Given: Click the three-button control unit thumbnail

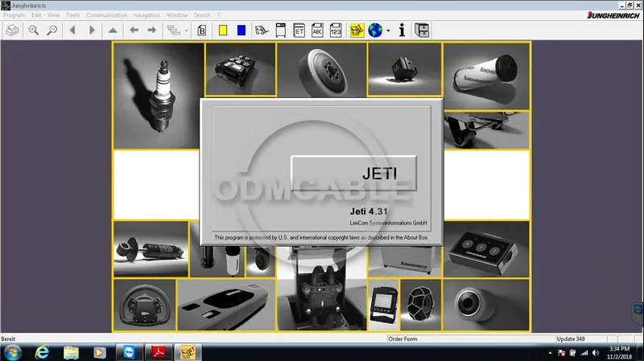Looking at the screenshot, I should 487,249.
